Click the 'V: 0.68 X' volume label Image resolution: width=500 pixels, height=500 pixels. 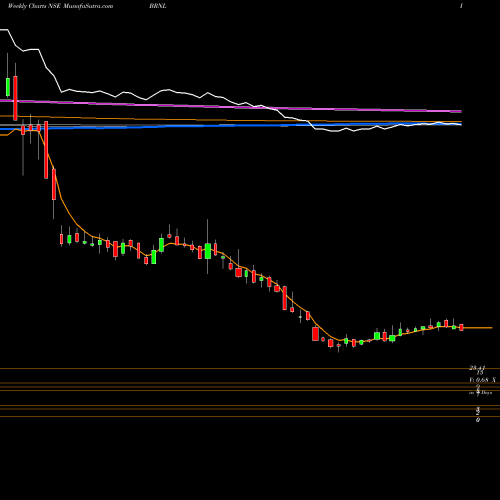[x=482, y=380]
